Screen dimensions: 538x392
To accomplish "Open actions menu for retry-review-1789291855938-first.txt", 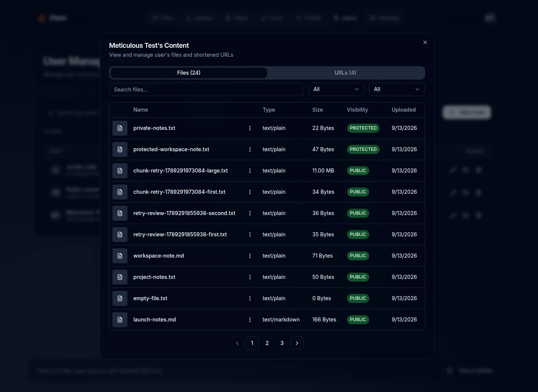I will pos(250,234).
